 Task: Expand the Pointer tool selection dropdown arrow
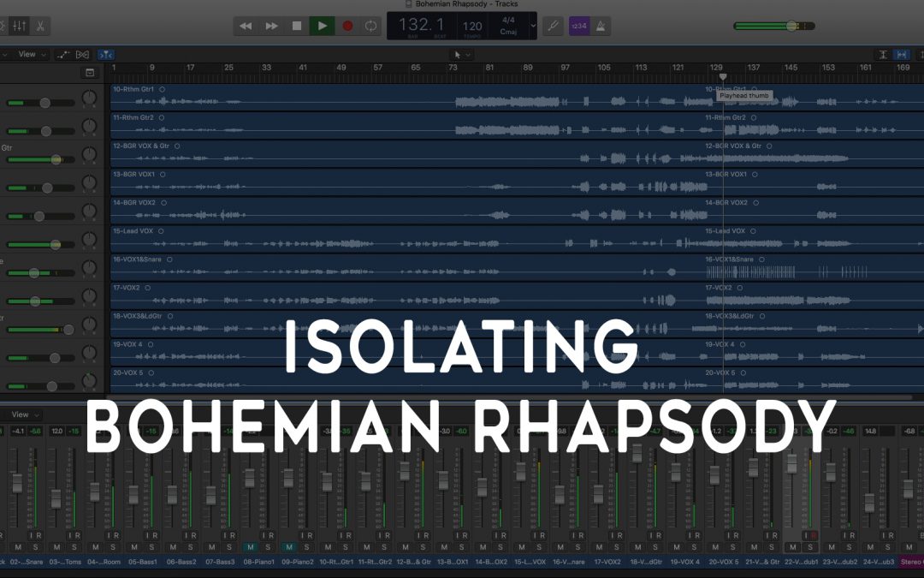(469, 55)
